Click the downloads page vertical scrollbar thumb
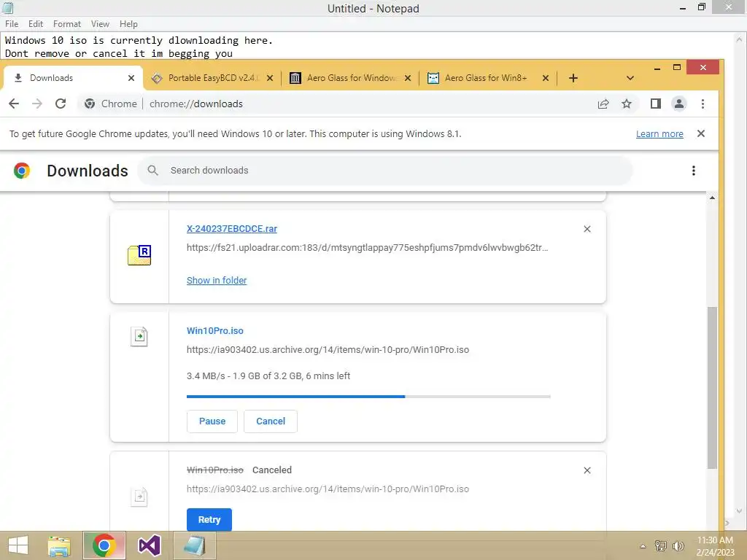 pyautogui.click(x=712, y=388)
